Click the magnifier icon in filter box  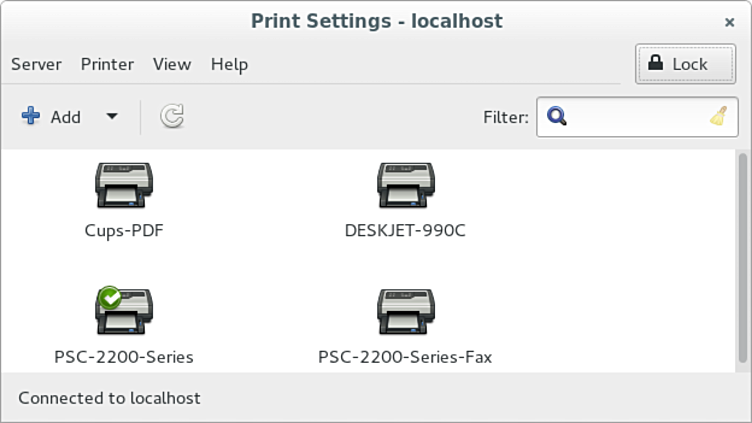click(x=557, y=117)
